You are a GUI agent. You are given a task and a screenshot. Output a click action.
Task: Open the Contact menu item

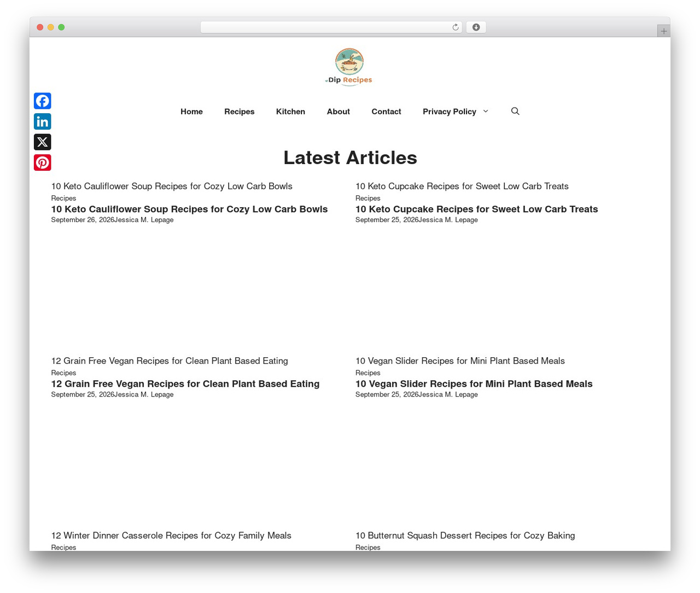click(386, 112)
